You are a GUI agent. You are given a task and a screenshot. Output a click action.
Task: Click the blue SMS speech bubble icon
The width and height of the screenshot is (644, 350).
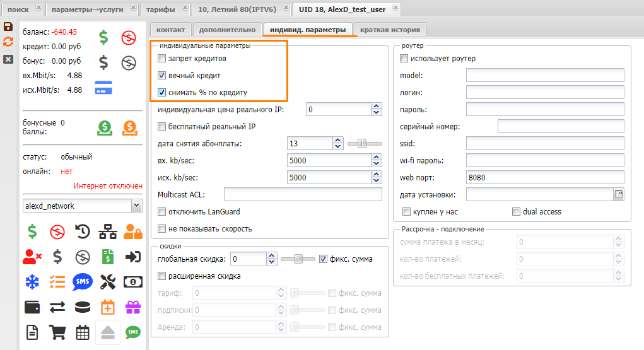[83, 282]
